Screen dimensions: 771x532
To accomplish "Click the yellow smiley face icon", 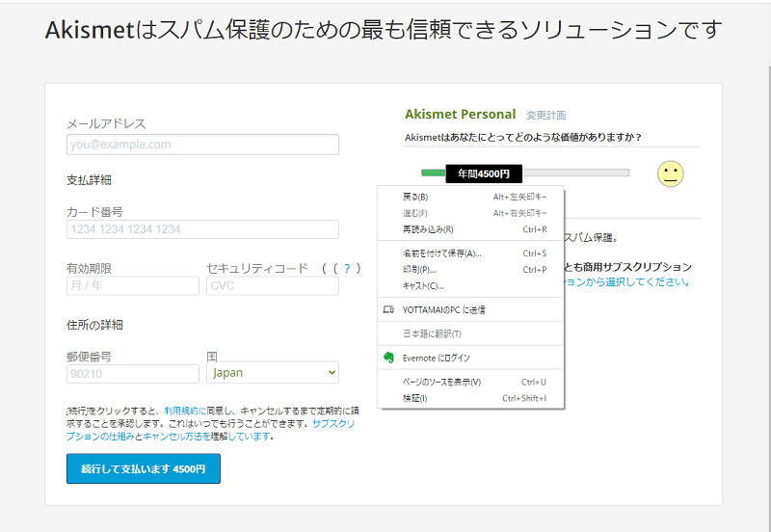I will 670,173.
